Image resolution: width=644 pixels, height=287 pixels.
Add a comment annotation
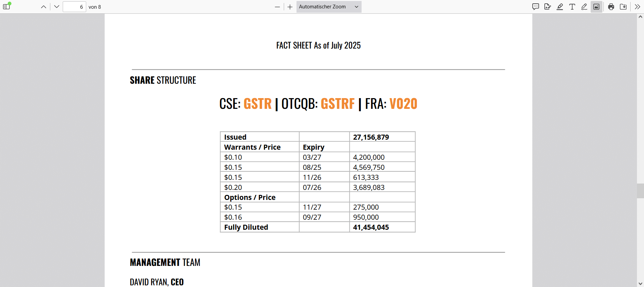[x=536, y=7]
